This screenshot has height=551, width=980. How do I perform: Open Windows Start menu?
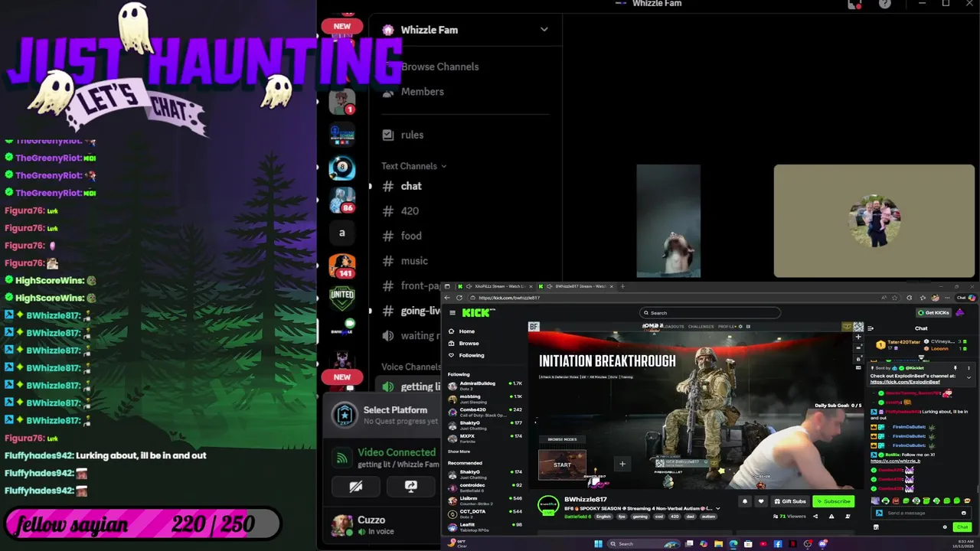tap(598, 543)
